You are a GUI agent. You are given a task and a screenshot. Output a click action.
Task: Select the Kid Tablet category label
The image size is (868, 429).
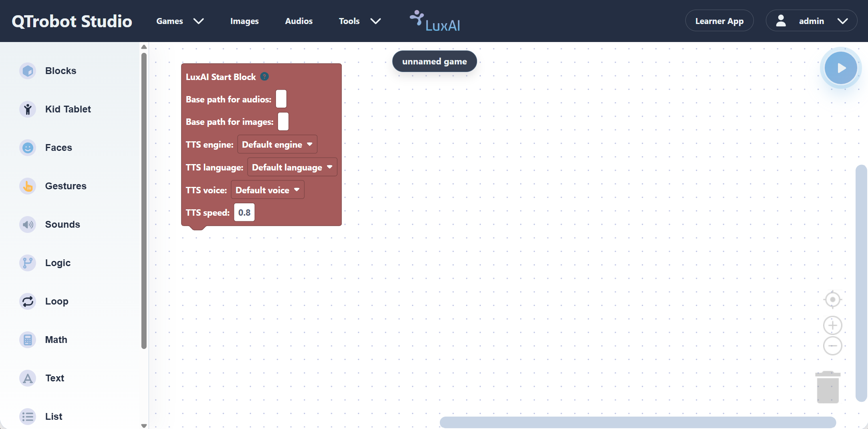[x=68, y=109]
